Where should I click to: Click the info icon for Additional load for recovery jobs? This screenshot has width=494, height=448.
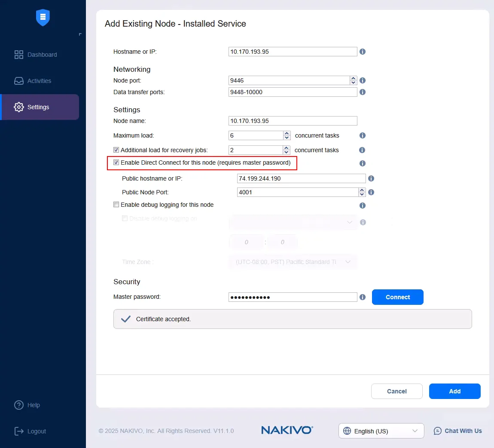[x=362, y=150]
